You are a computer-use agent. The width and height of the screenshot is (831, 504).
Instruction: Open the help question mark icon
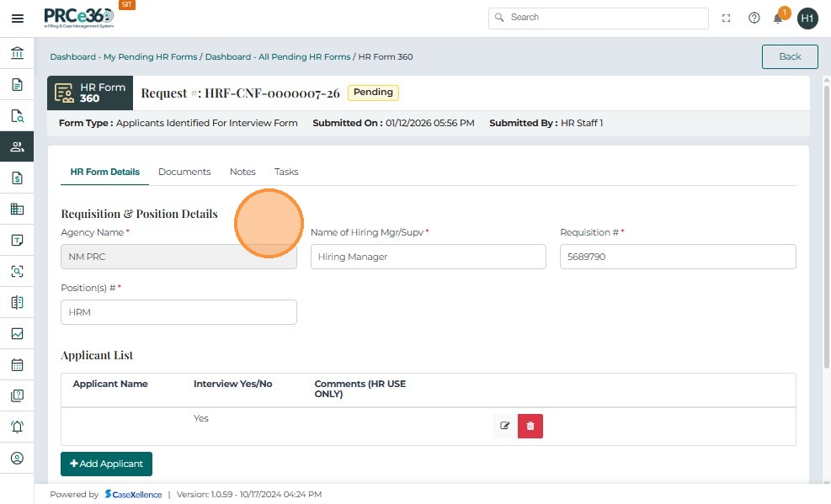tap(754, 18)
